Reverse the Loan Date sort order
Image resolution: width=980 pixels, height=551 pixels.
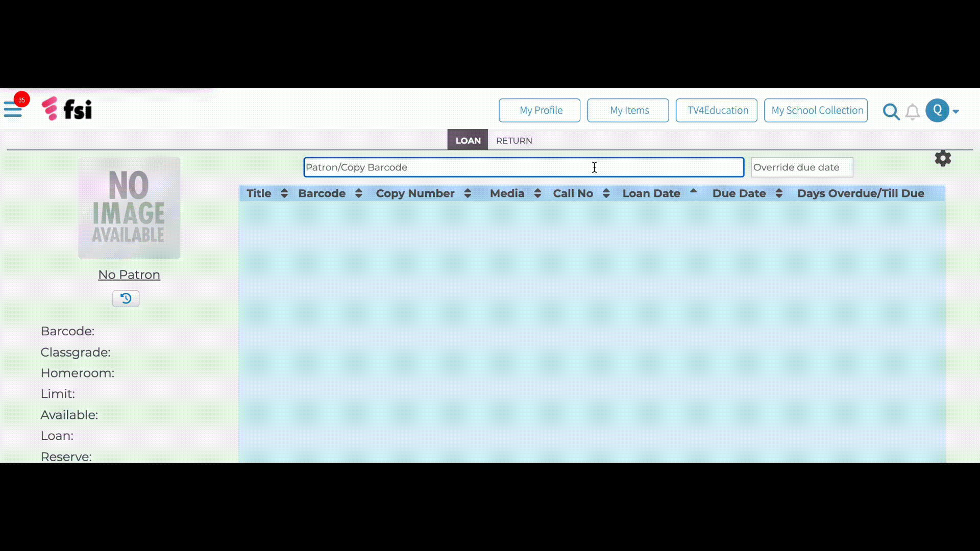[x=693, y=192]
